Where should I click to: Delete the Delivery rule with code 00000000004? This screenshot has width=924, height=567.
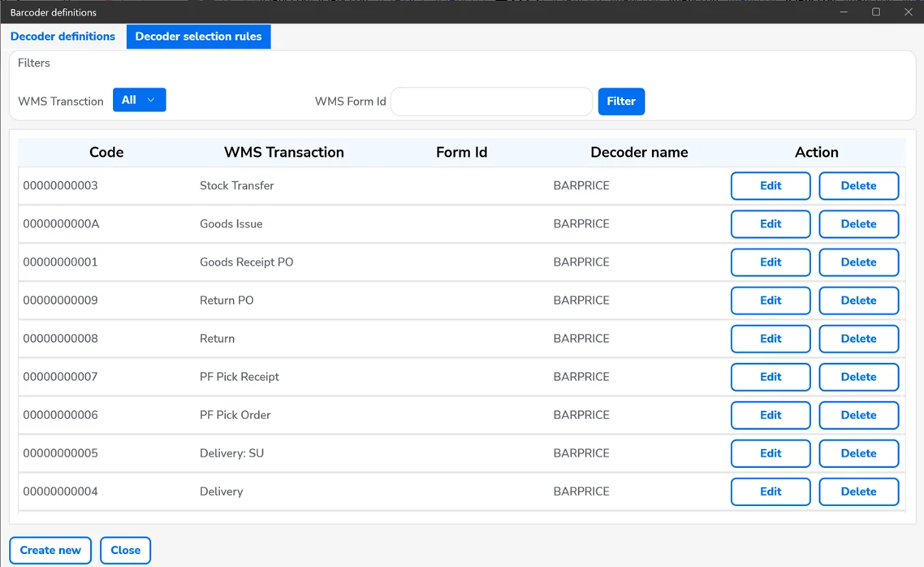click(x=858, y=491)
